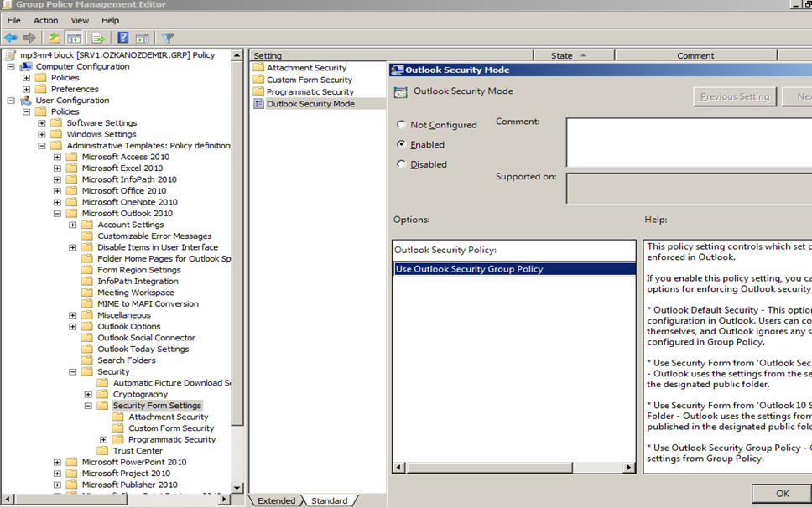Viewport: 812px width, 508px height.
Task: Click the Security Form Settings folder icon
Action: [103, 406]
